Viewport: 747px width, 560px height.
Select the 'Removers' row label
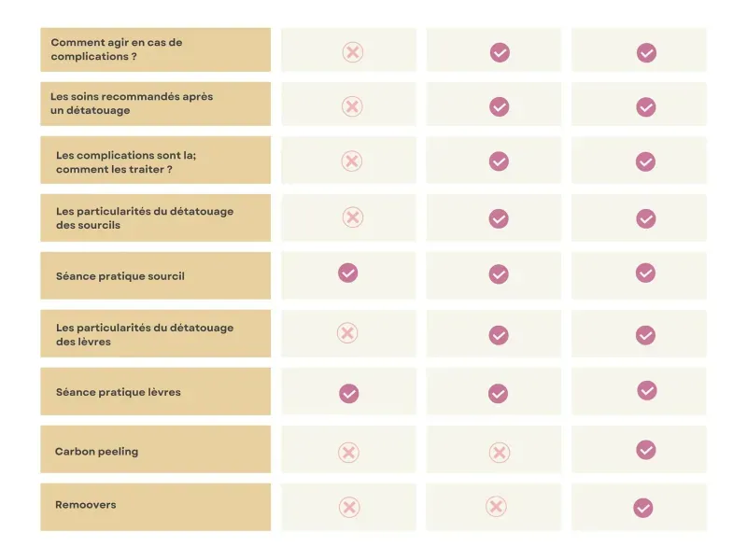click(x=86, y=505)
